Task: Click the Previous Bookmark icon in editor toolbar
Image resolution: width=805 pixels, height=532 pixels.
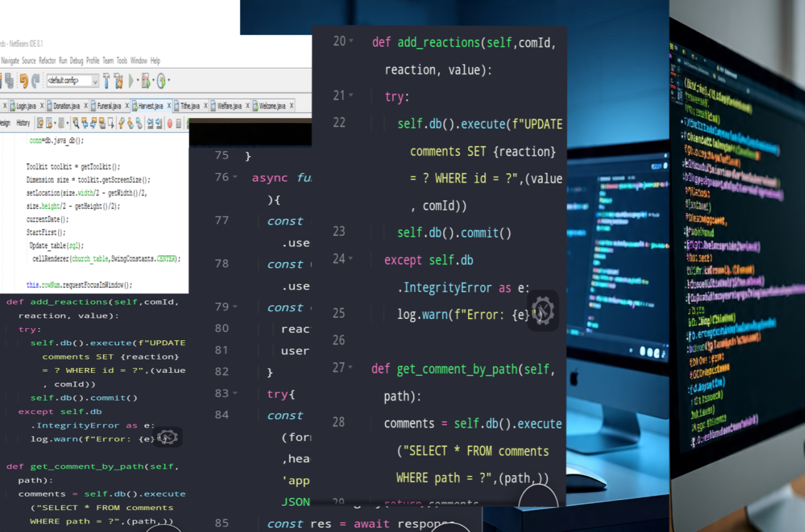Action: click(x=122, y=123)
